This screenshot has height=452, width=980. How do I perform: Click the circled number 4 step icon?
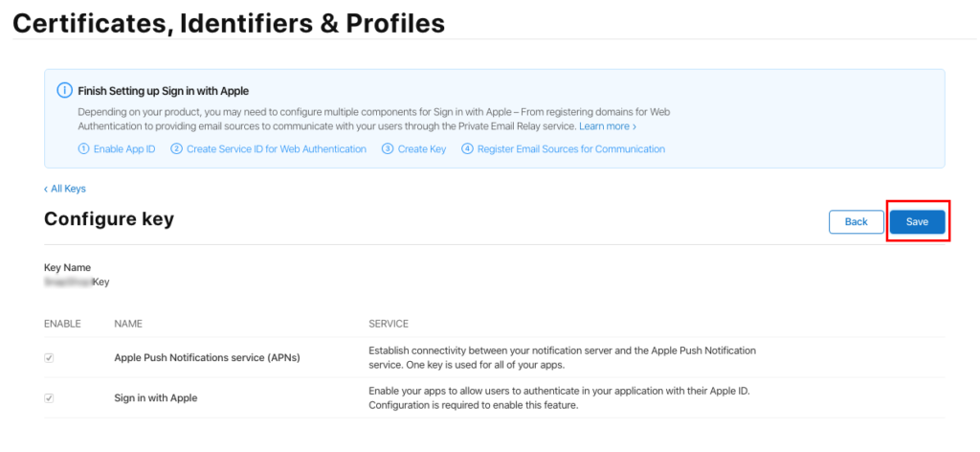(467, 148)
